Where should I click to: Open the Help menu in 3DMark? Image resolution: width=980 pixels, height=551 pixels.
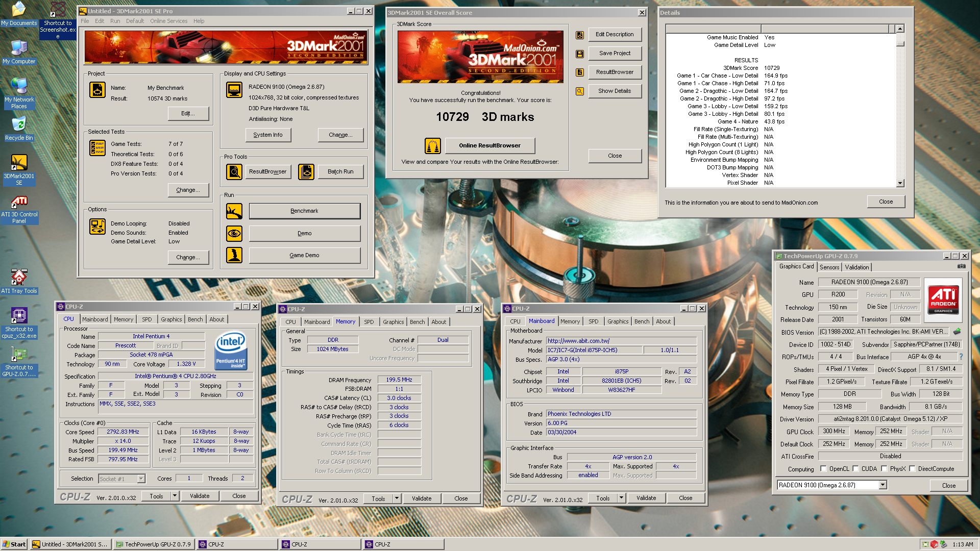tap(199, 21)
